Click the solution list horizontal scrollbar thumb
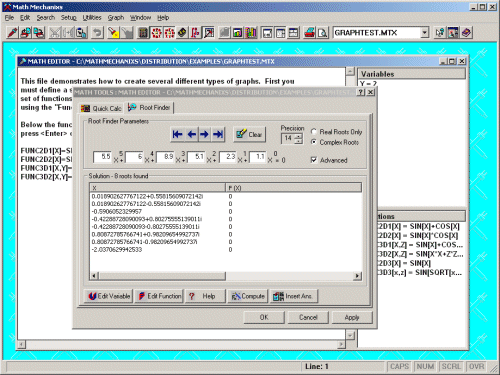 (x=162, y=276)
